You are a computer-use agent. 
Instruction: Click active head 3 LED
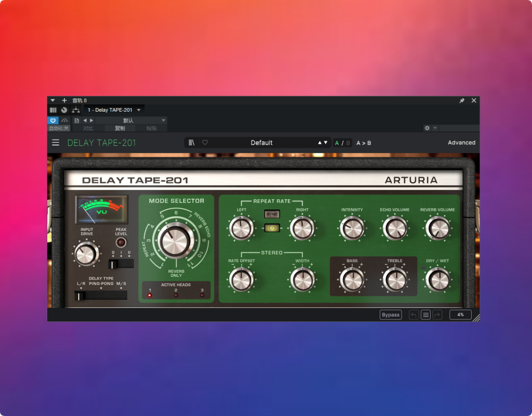pyautogui.click(x=202, y=296)
